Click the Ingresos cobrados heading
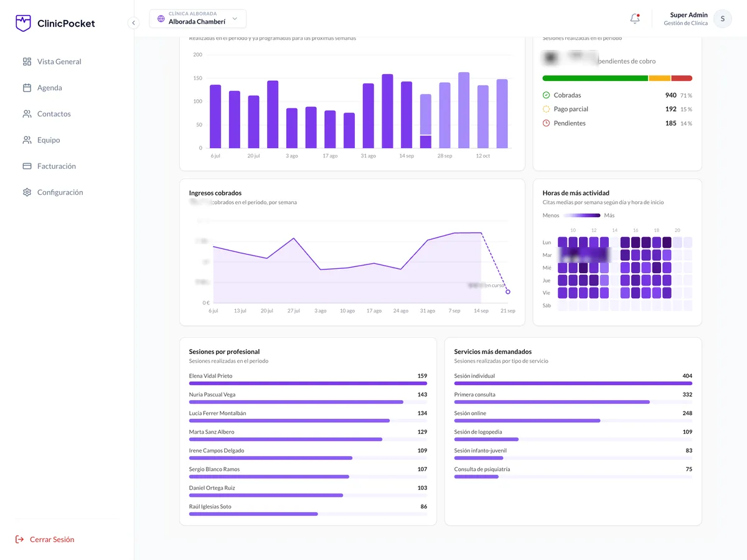 click(215, 193)
